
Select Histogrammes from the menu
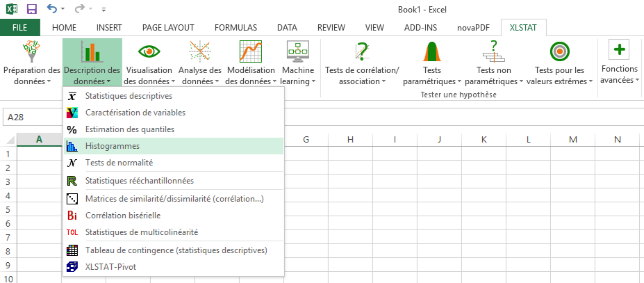(112, 146)
